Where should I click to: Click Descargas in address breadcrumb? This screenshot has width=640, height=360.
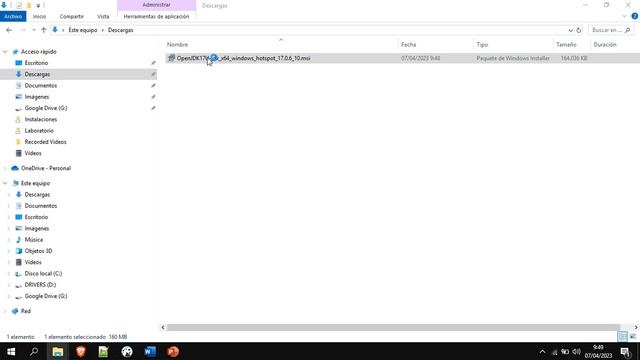pyautogui.click(x=120, y=30)
